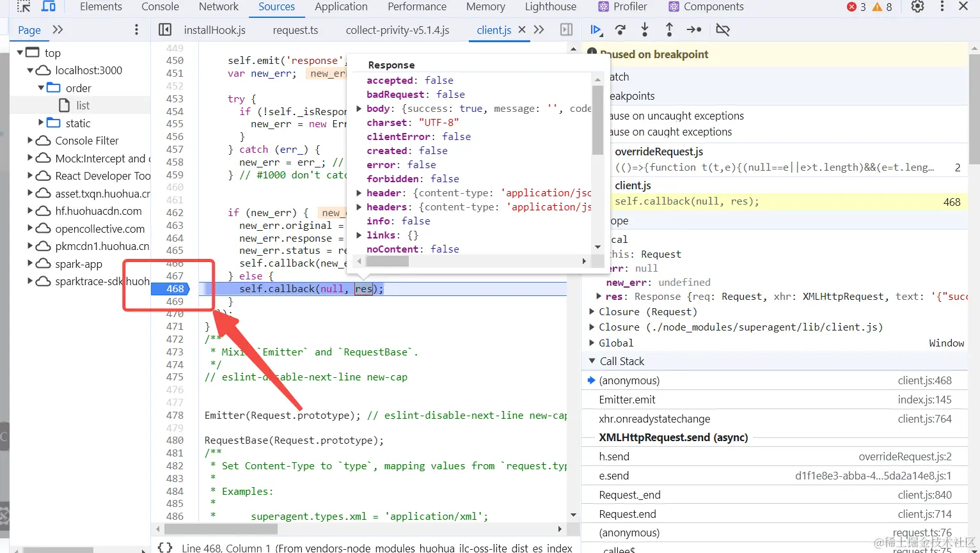Remove the breakpoint marker on line 468
The image size is (980, 553).
pyautogui.click(x=170, y=289)
